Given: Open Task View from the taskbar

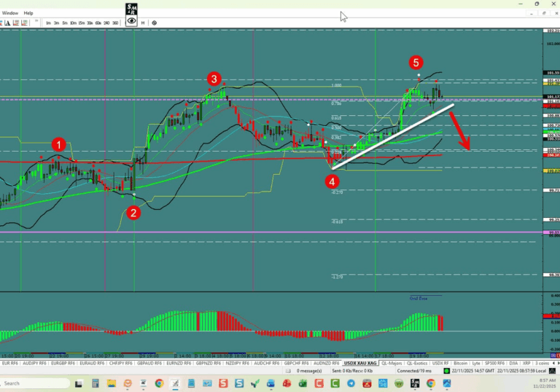Looking at the screenshot, I should (x=79, y=384).
